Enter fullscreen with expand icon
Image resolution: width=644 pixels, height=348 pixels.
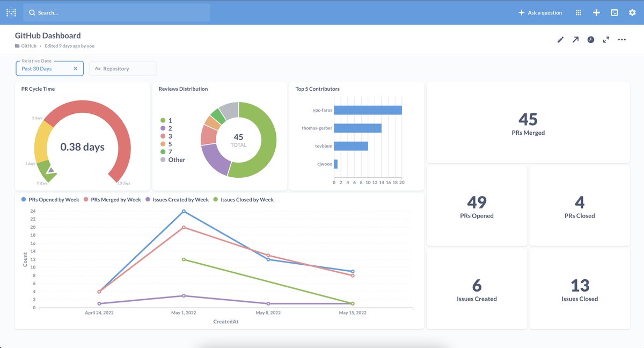pos(606,39)
